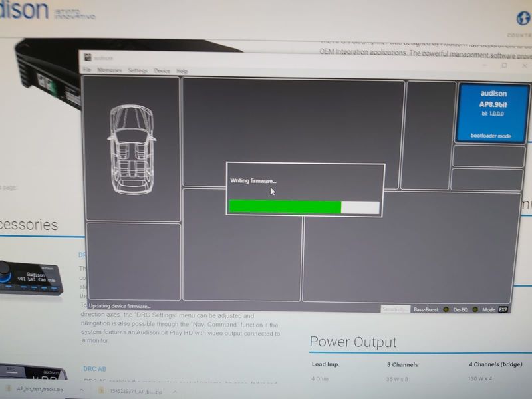Click the car wireframe diagram
The height and width of the screenshot is (399, 532).
tap(132, 149)
